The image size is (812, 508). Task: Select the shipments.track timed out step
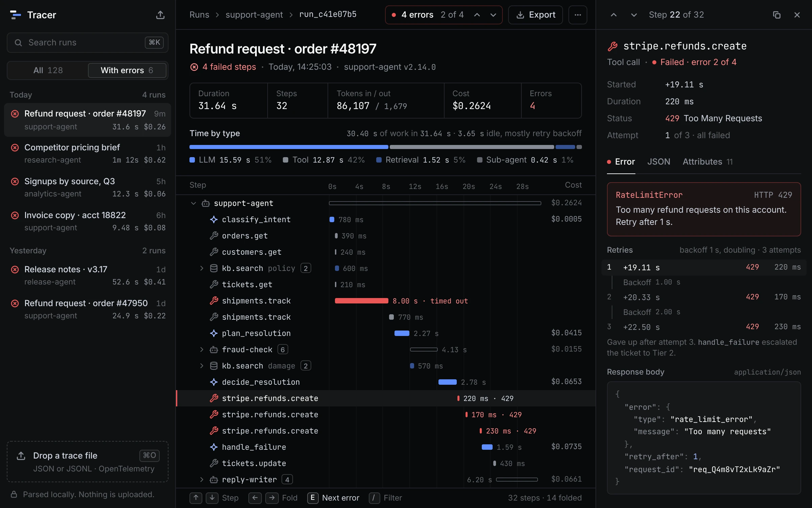tap(386, 301)
